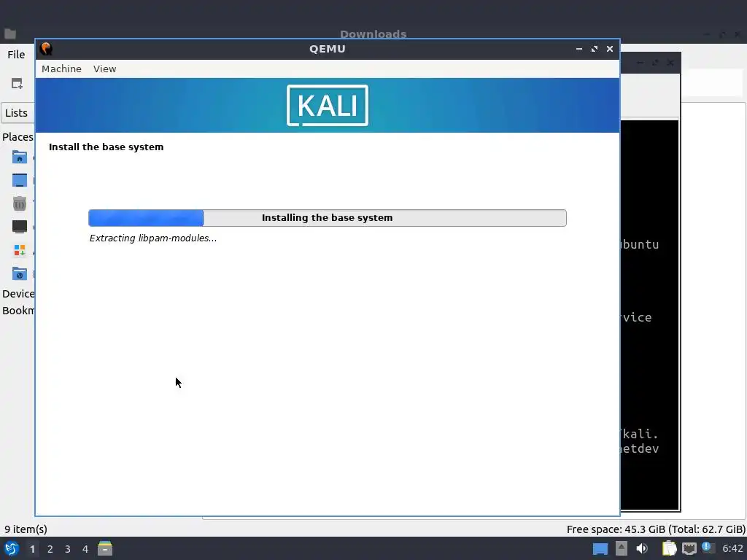747x560 pixels.
Task: Open the Applications place icon in sidebar
Action: point(20,250)
